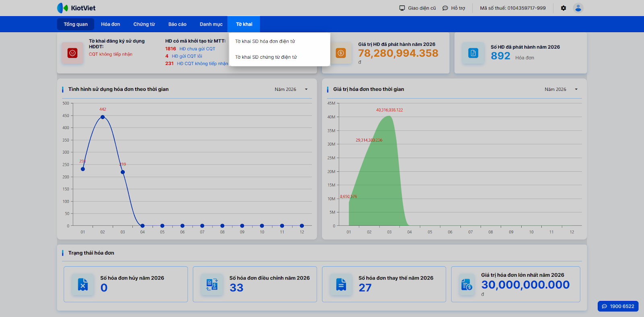Screen dimensions: 644x317
Task: Switch to old interface via Giao diện cũ
Action: coord(417,8)
